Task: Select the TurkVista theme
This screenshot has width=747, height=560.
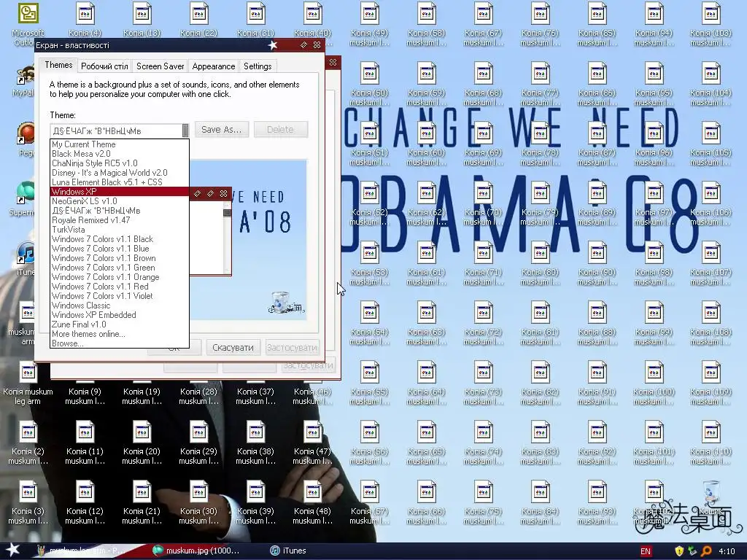Action: [120, 230]
